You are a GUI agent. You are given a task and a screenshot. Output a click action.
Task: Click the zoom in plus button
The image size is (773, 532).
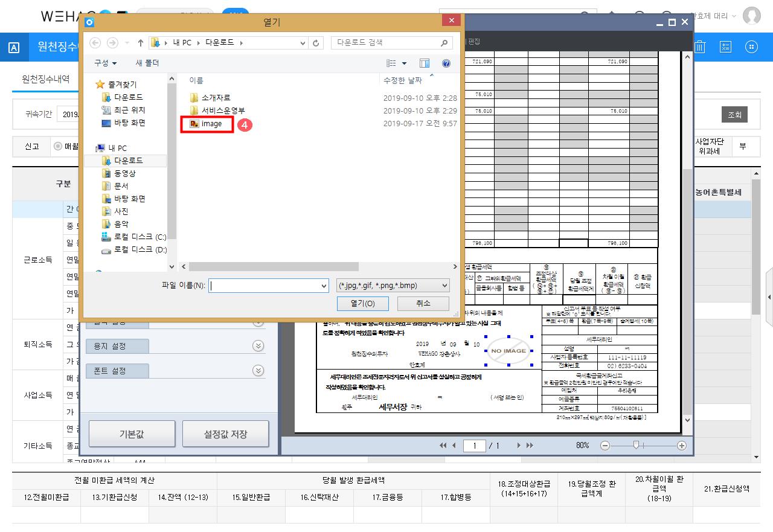point(682,446)
